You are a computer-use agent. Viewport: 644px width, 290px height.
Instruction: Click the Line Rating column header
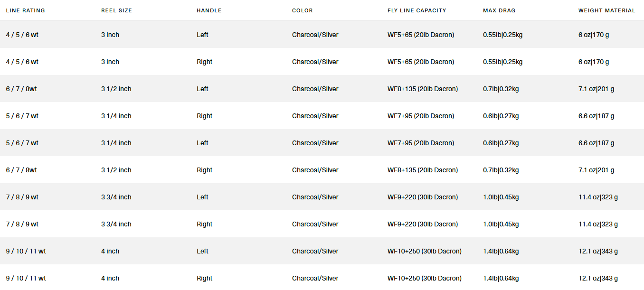point(25,10)
